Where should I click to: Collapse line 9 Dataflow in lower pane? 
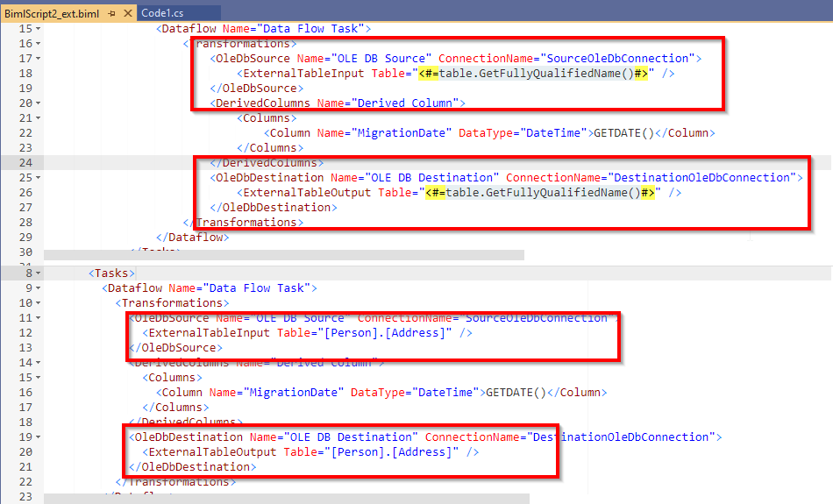(38, 288)
